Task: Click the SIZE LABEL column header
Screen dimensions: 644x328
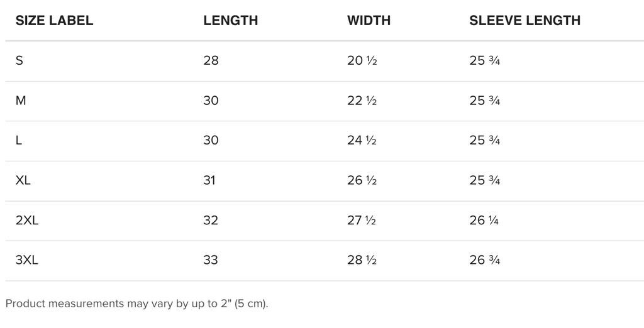Action: (x=54, y=21)
